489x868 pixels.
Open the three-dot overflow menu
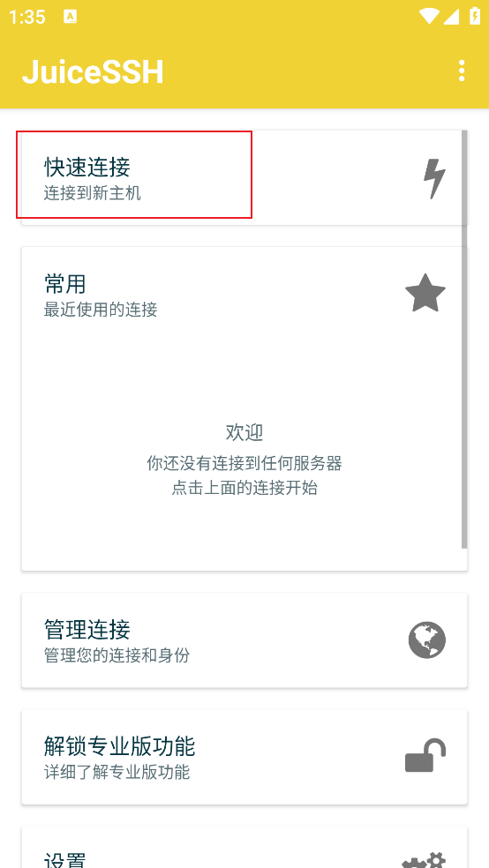(462, 71)
